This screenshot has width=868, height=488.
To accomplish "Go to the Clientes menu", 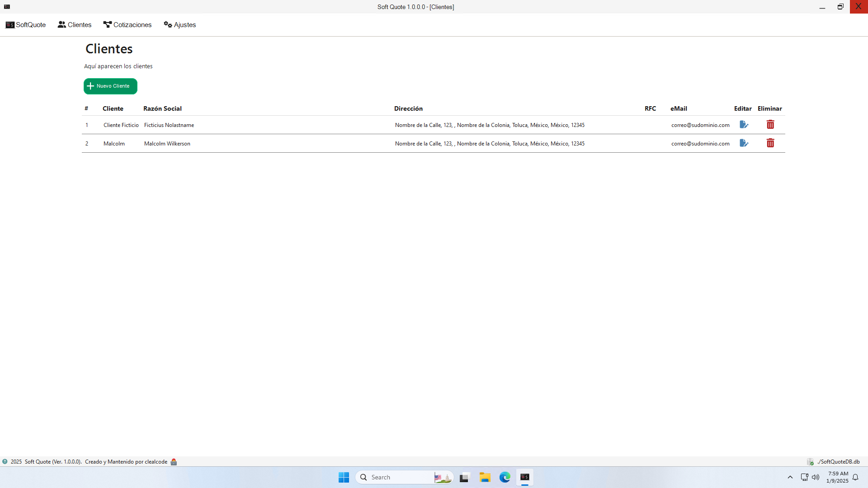I will coord(75,25).
